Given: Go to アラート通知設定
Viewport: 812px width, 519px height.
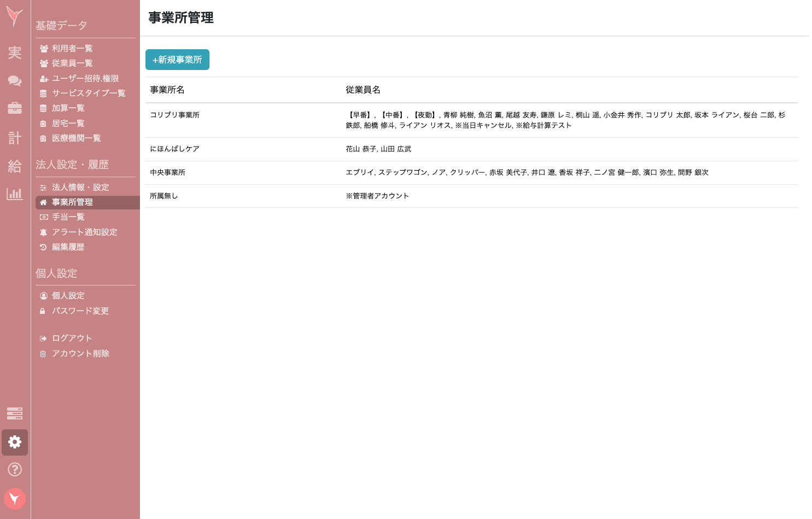Looking at the screenshot, I should coord(84,232).
